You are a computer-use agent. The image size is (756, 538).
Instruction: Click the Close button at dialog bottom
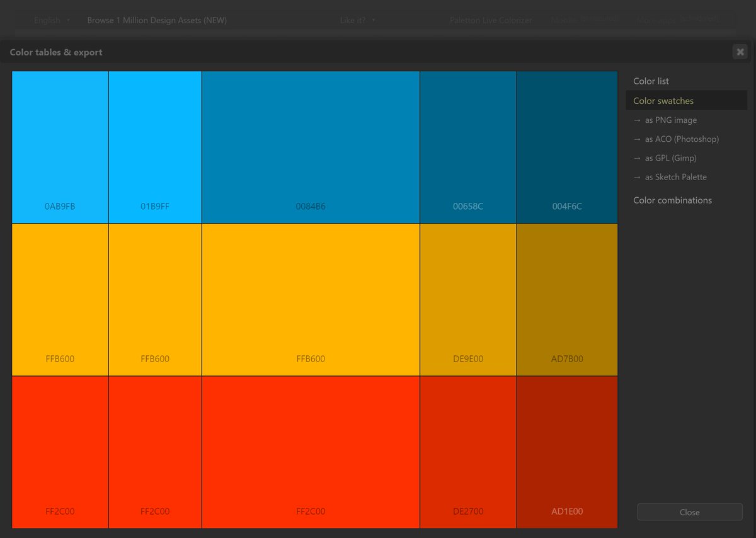[x=690, y=512]
